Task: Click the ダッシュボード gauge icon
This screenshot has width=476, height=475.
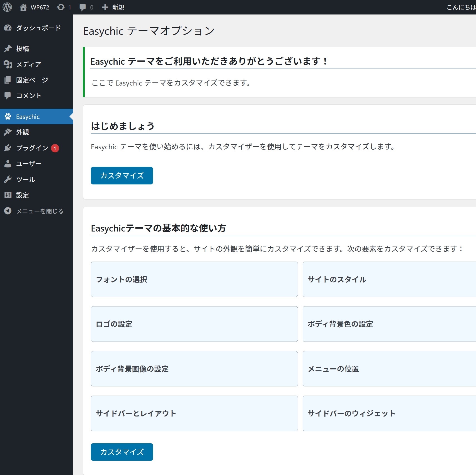Action: click(8, 28)
